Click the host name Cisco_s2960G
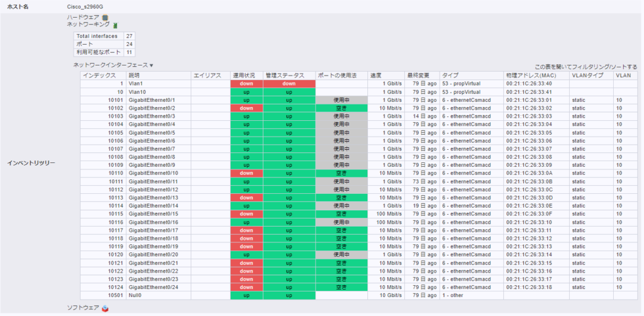The width and height of the screenshot is (644, 316). click(85, 7)
